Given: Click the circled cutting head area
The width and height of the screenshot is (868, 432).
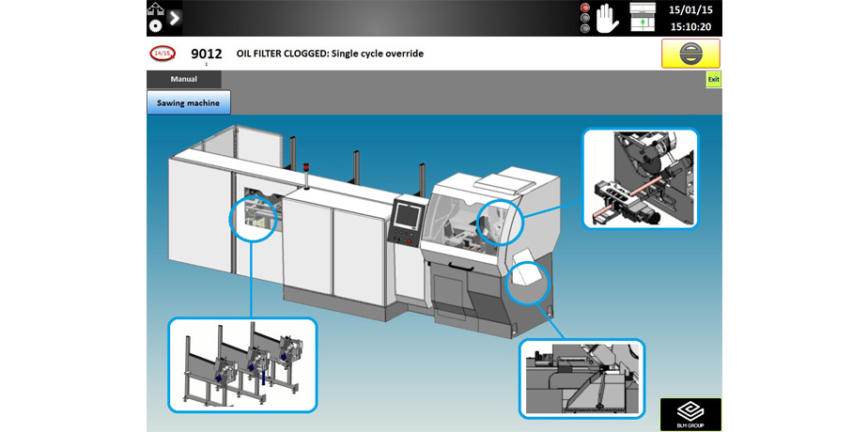Looking at the screenshot, I should 498,224.
